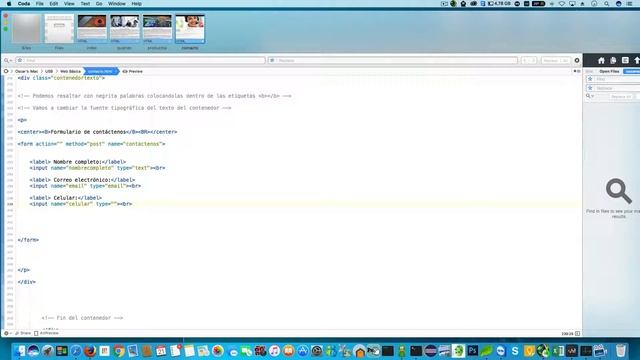640x360 pixels.
Task: Select the Open Files sidebar tab
Action: coord(609,71)
